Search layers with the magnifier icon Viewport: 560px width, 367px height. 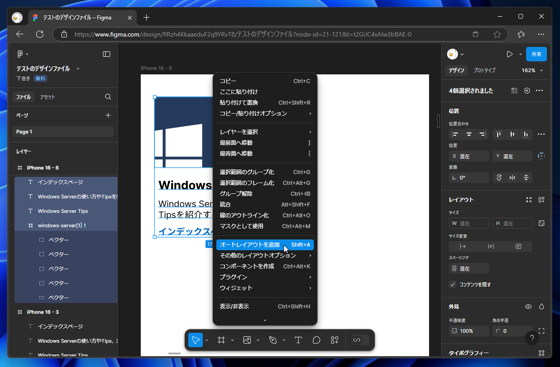tap(108, 97)
